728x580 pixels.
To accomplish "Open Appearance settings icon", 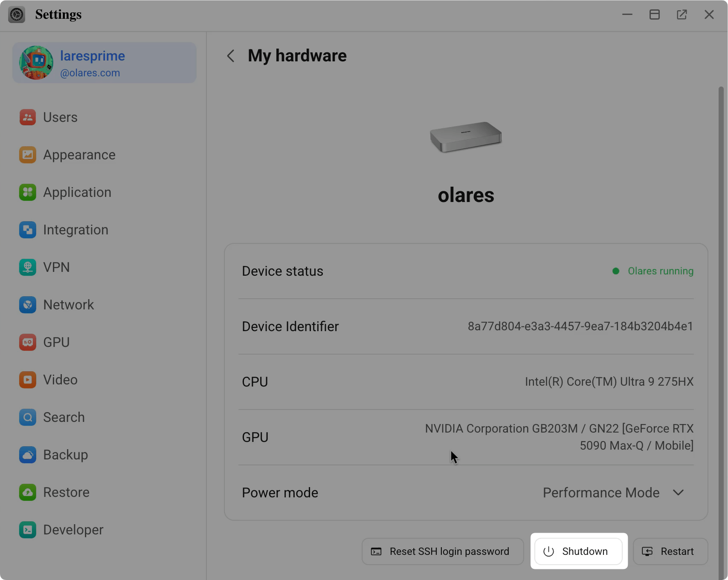I will click(28, 155).
